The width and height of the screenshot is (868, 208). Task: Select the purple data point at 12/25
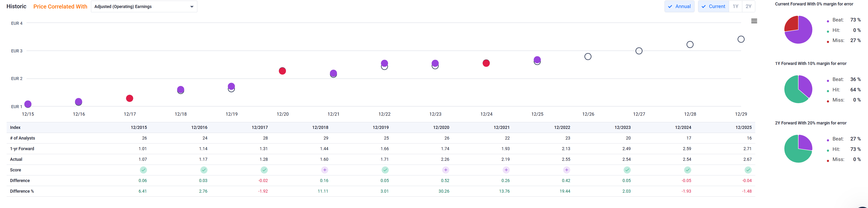[537, 60]
